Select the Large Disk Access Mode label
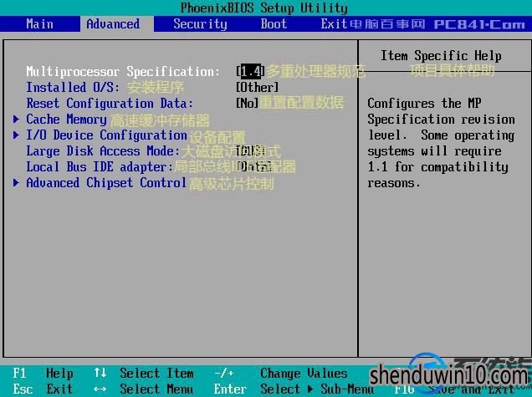Viewport: 532px width, 397px height. (103, 151)
